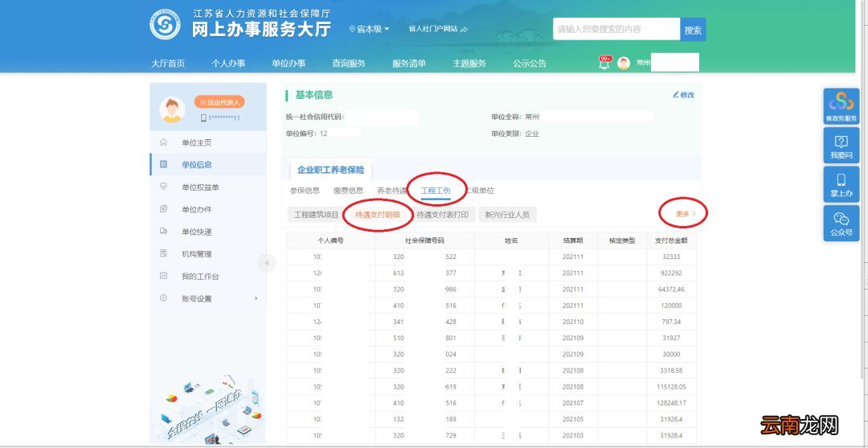868x448 pixels.
Task: Click the user avatar in top navigation
Action: 624,63
